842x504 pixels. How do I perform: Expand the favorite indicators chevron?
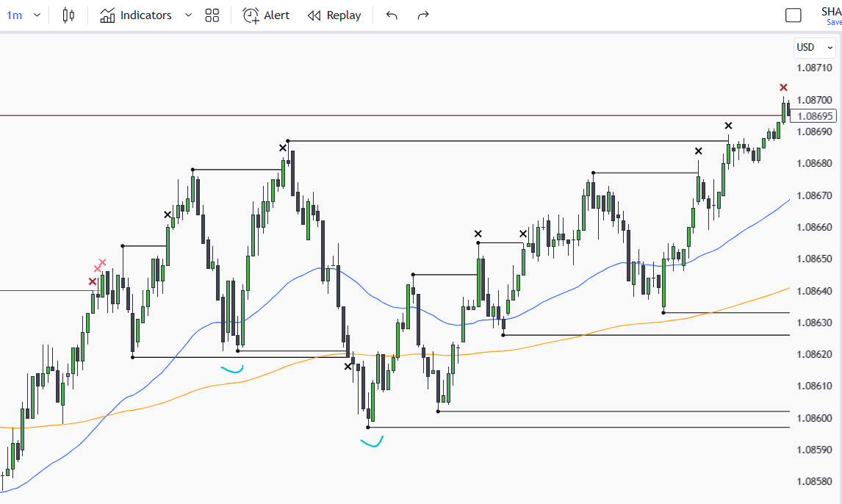click(x=189, y=15)
